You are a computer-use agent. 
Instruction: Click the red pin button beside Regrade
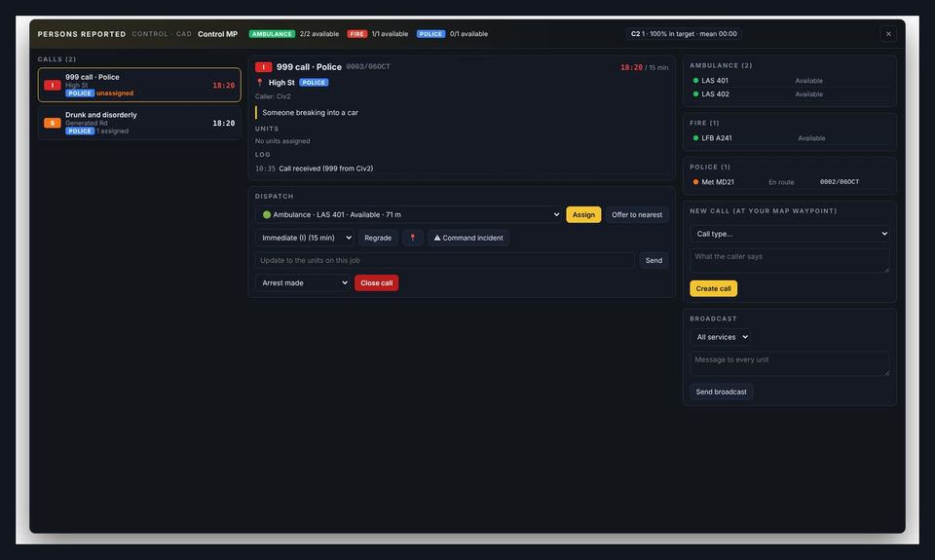coord(413,238)
